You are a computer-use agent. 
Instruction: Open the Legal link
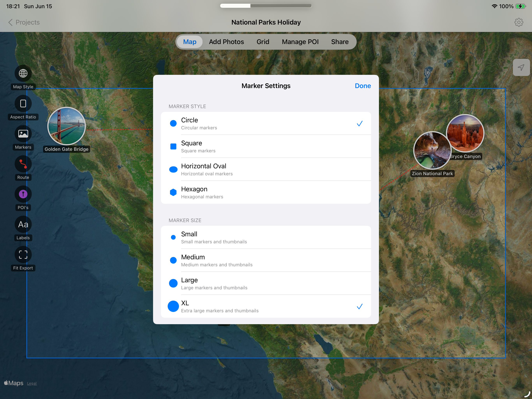tap(32, 383)
